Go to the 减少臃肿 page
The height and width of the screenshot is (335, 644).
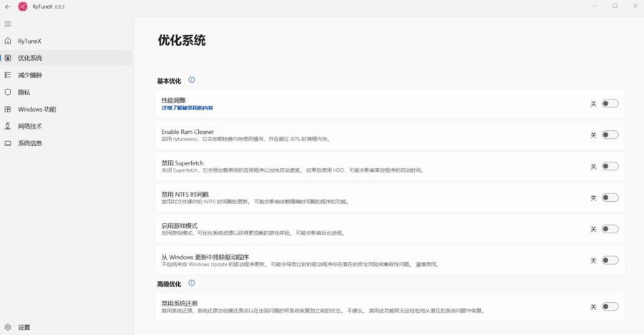[x=66, y=75]
